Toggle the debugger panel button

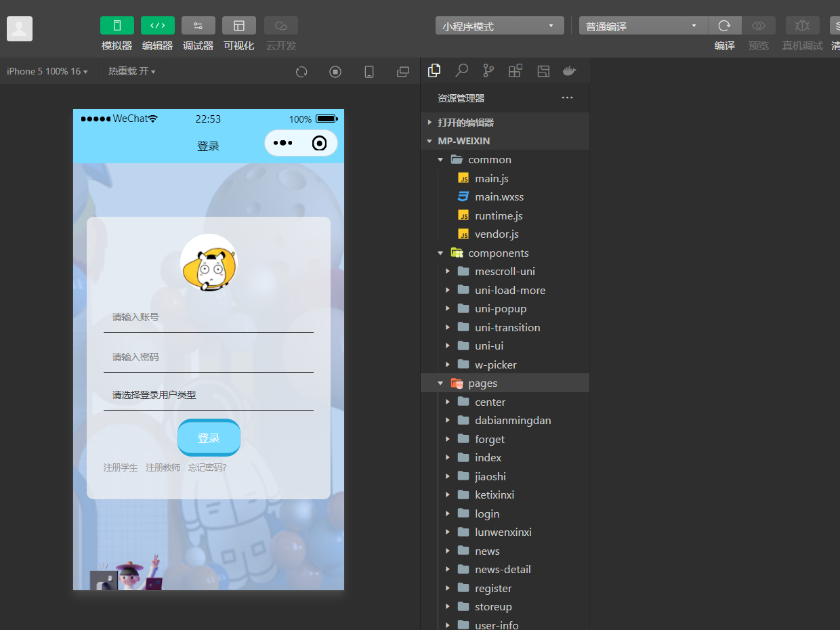click(x=198, y=26)
